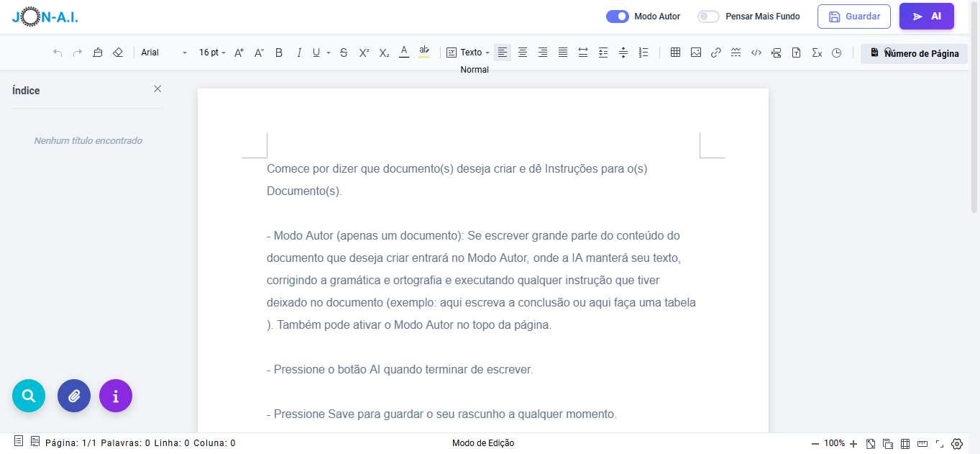Insert a page break
980x454 pixels.
pos(776,53)
